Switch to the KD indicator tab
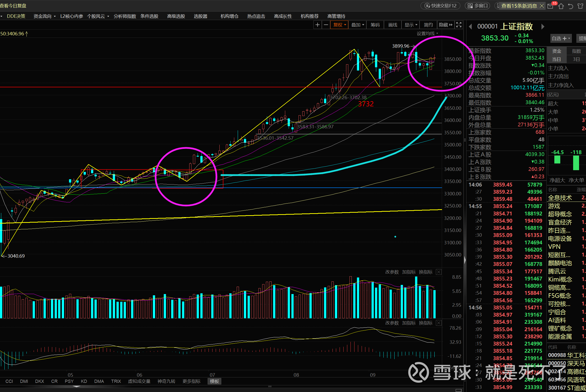586x392 pixels. [84, 381]
